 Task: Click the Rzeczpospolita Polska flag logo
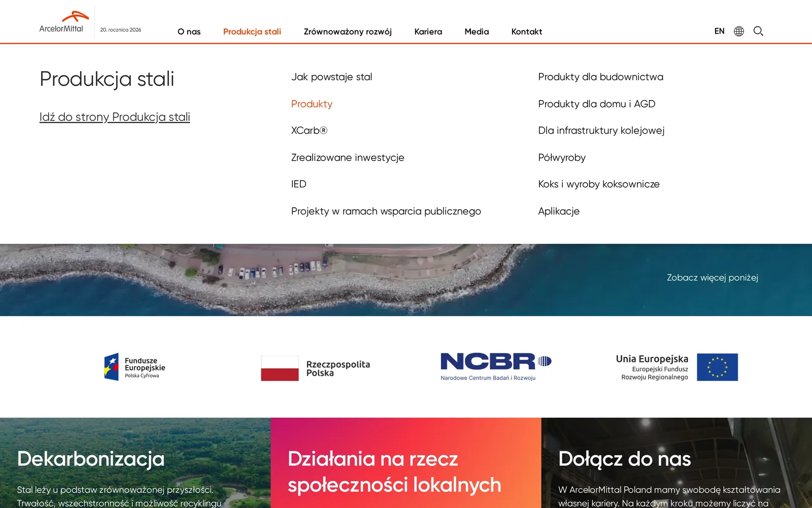316,368
